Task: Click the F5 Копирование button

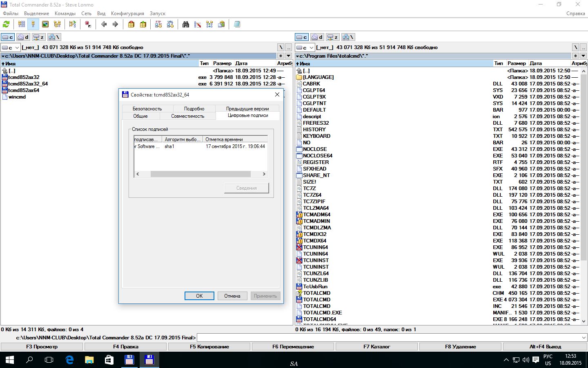Action: click(209, 347)
